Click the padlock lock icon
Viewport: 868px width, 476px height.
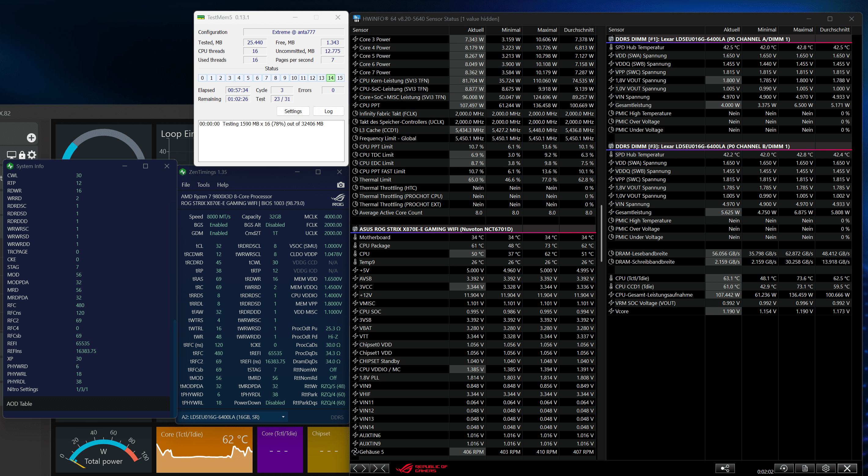coord(22,155)
